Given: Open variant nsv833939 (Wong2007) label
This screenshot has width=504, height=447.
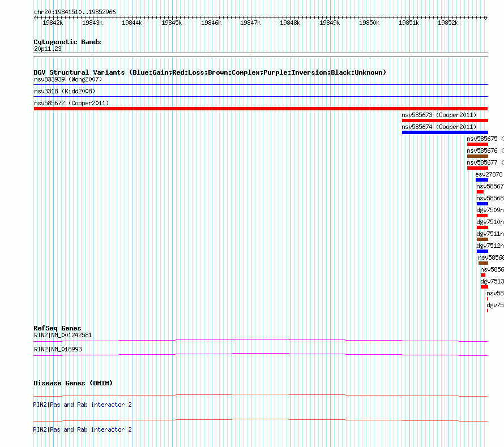Looking at the screenshot, I should [68, 79].
